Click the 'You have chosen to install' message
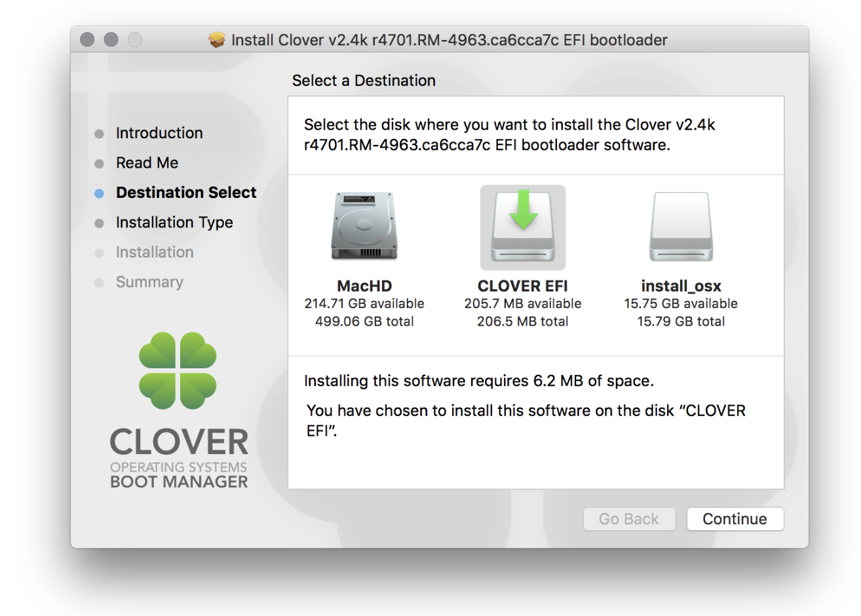861x616 pixels. click(526, 421)
